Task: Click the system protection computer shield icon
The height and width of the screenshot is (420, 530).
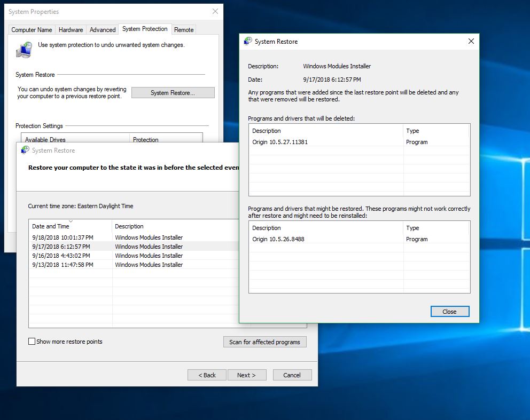Action: tap(24, 50)
